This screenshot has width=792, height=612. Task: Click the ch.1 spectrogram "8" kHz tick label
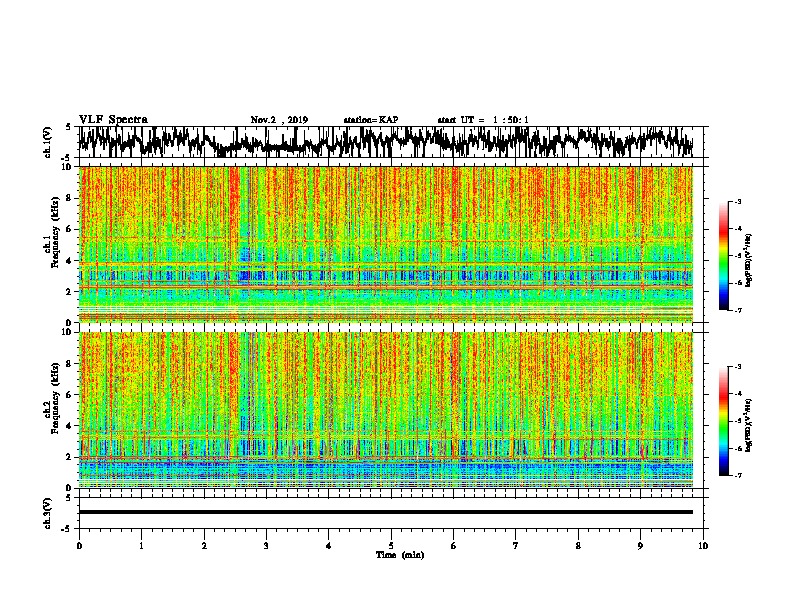(71, 198)
